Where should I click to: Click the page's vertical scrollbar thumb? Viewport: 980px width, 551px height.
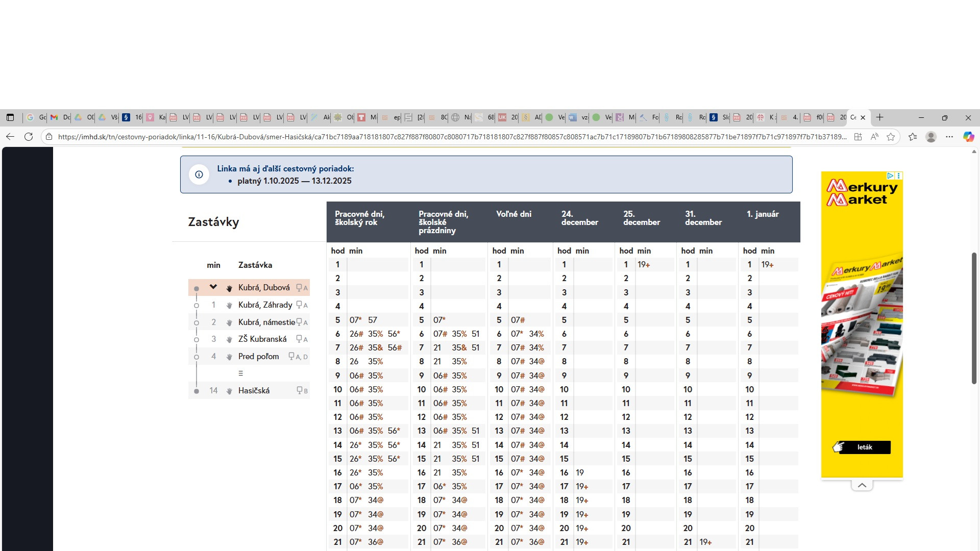pyautogui.click(x=974, y=317)
